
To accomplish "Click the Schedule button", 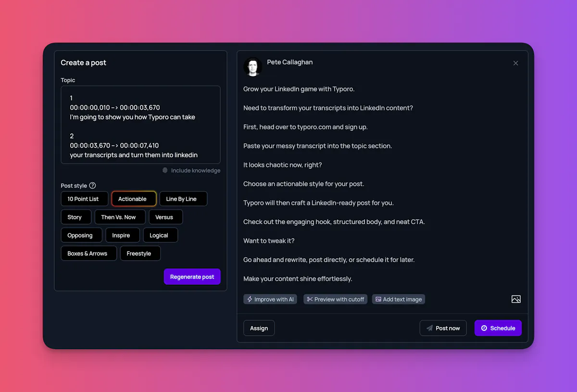I will point(498,328).
